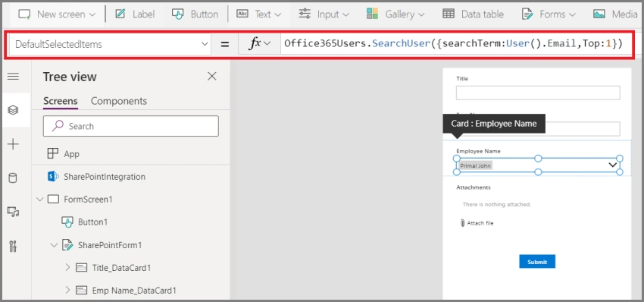Select FormScreen1 in tree view
644x302 pixels.
pyautogui.click(x=88, y=200)
